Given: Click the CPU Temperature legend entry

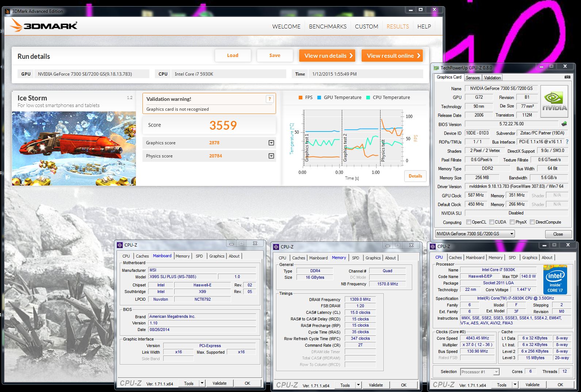Looking at the screenshot, I should pyautogui.click(x=388, y=98).
